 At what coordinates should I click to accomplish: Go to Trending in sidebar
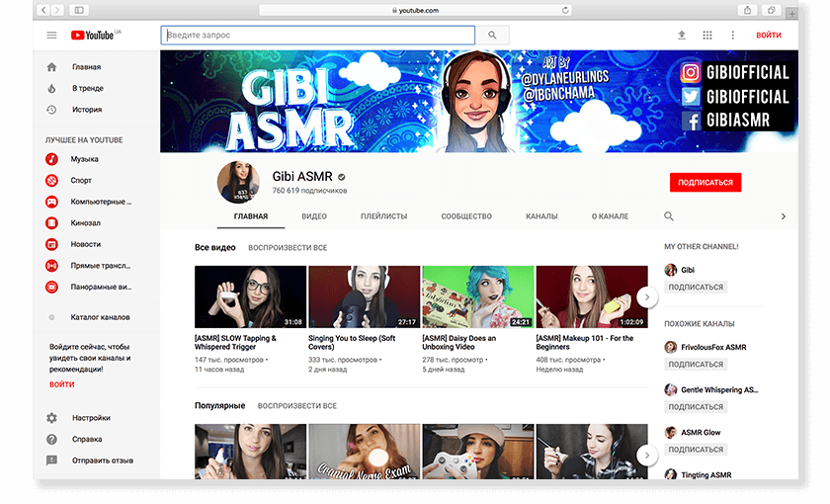pos(87,88)
